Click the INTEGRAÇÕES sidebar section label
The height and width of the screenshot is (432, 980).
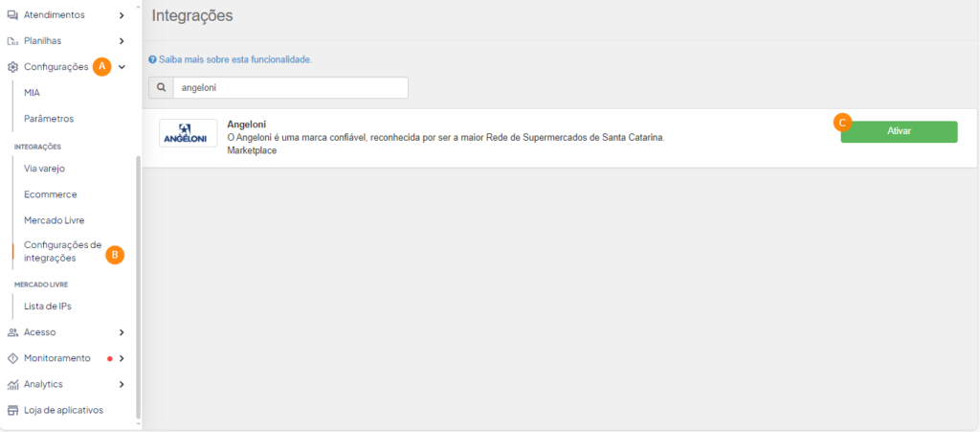click(37, 147)
